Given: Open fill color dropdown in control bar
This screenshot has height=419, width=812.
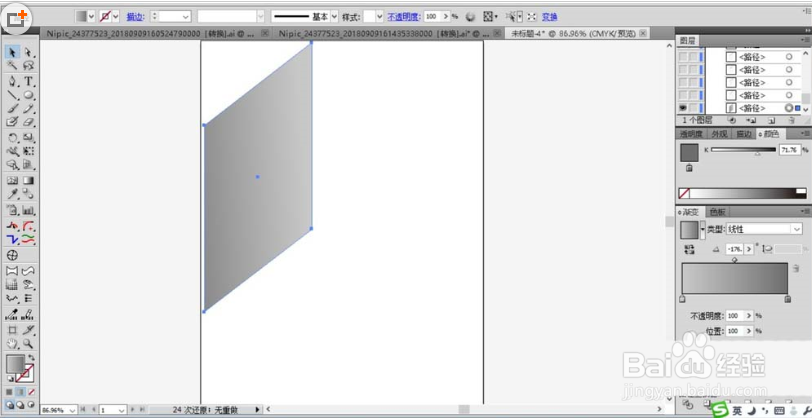Looking at the screenshot, I should pos(92,17).
